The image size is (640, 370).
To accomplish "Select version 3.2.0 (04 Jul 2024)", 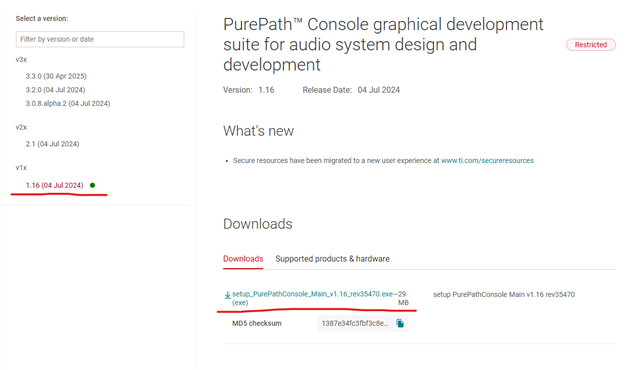I will [x=56, y=90].
